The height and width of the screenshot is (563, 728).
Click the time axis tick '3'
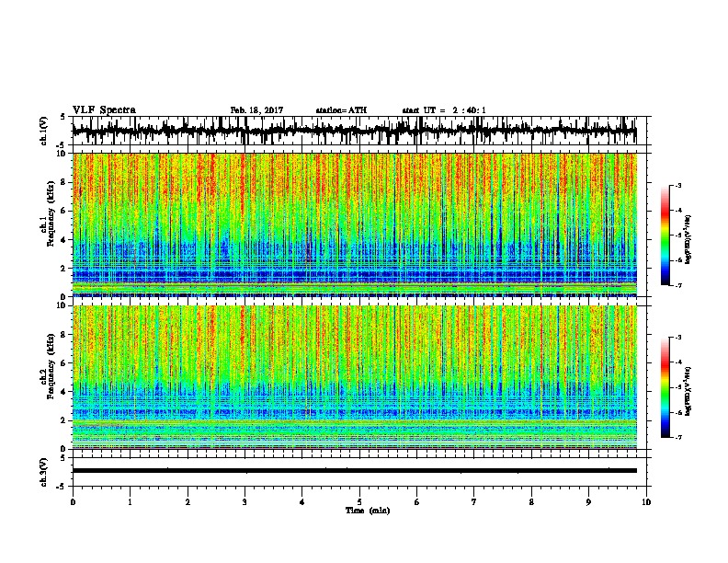coord(245,502)
